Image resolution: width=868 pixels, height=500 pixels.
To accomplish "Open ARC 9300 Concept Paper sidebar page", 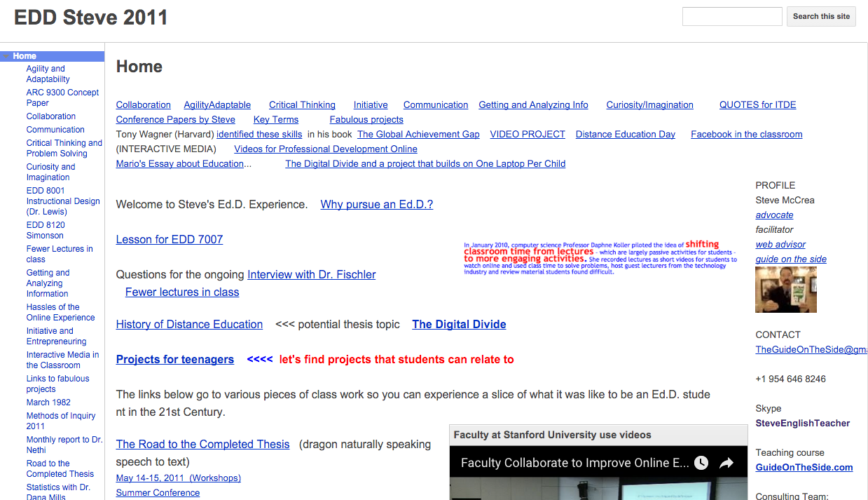I will [x=62, y=97].
